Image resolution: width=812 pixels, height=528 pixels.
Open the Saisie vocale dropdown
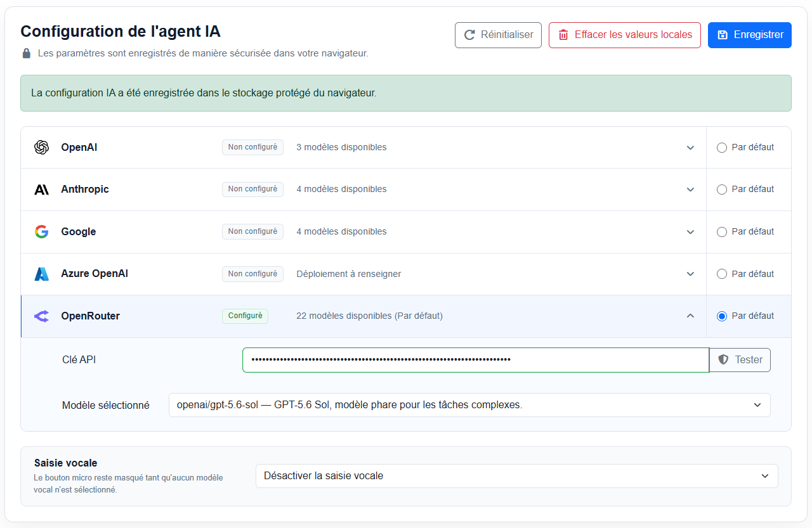coord(516,476)
